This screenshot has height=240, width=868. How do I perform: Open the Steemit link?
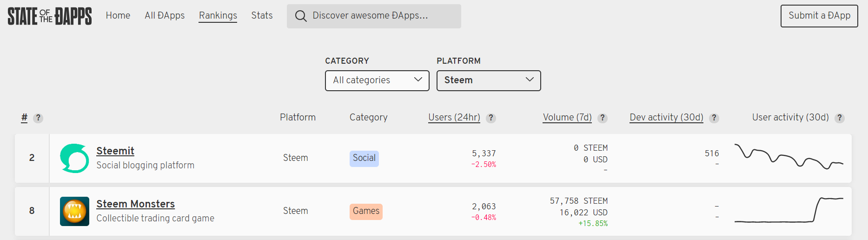pyautogui.click(x=115, y=151)
